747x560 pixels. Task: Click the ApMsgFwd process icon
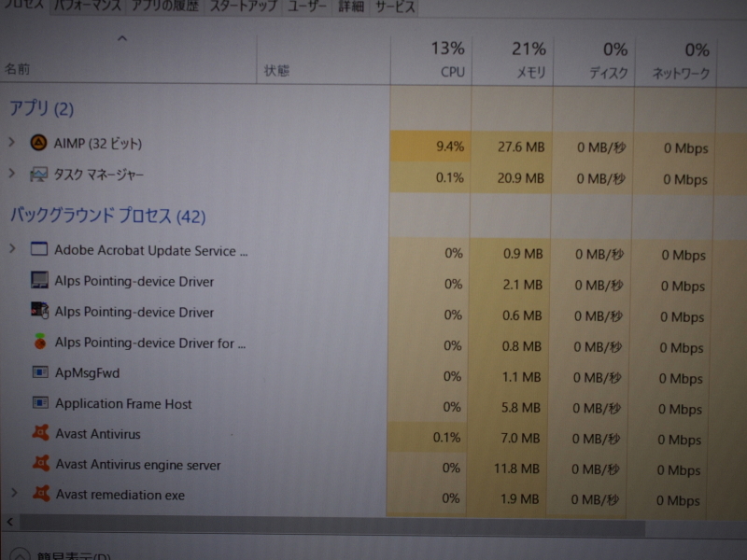tap(40, 371)
